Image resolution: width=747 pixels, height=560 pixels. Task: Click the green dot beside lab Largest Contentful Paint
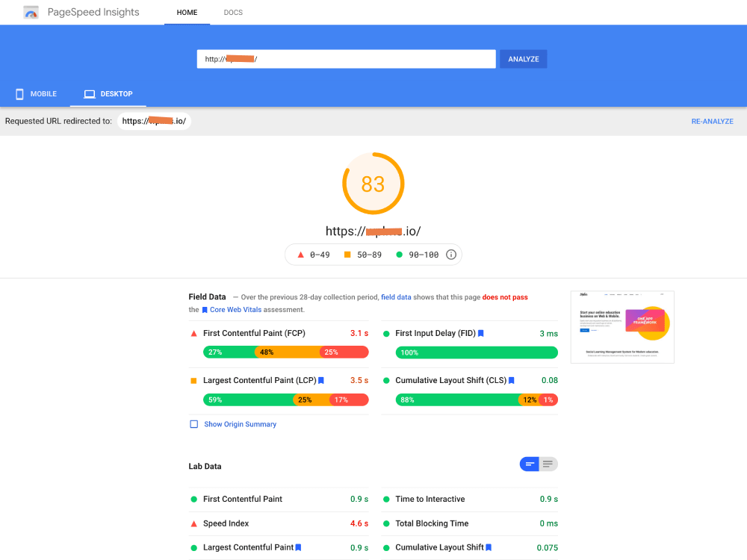point(194,547)
